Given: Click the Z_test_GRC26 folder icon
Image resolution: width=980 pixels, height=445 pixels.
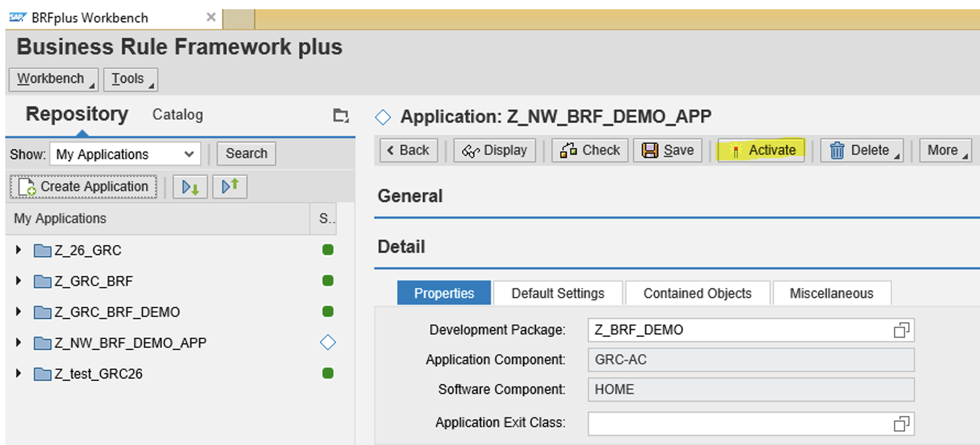Looking at the screenshot, I should tap(43, 374).
